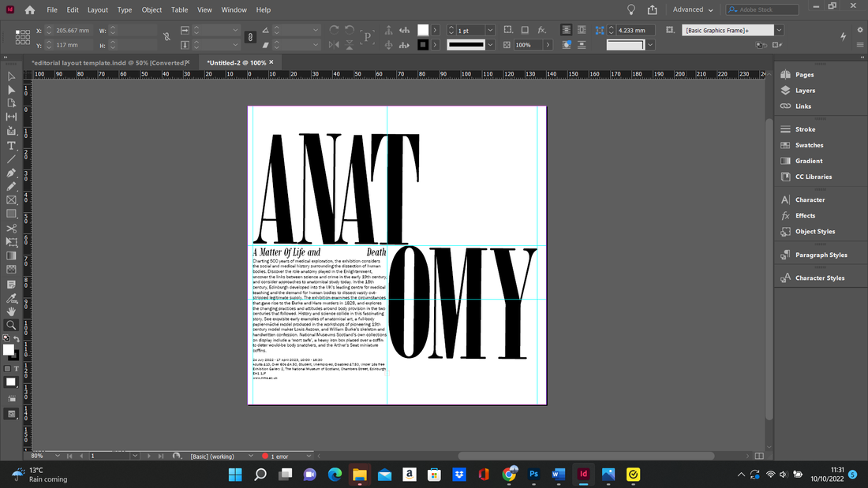This screenshot has height=488, width=868.
Task: Click the Home icon in menu bar
Action: point(30,10)
